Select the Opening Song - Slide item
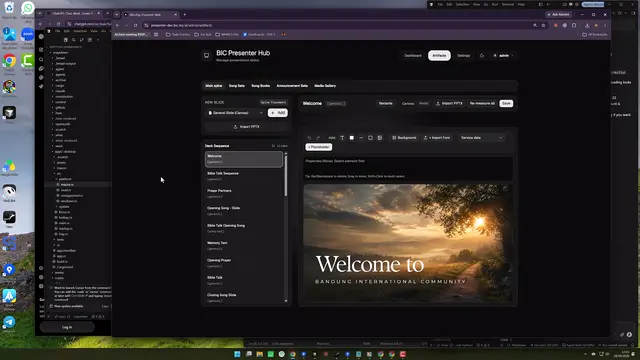The width and height of the screenshot is (640, 360). (x=244, y=211)
